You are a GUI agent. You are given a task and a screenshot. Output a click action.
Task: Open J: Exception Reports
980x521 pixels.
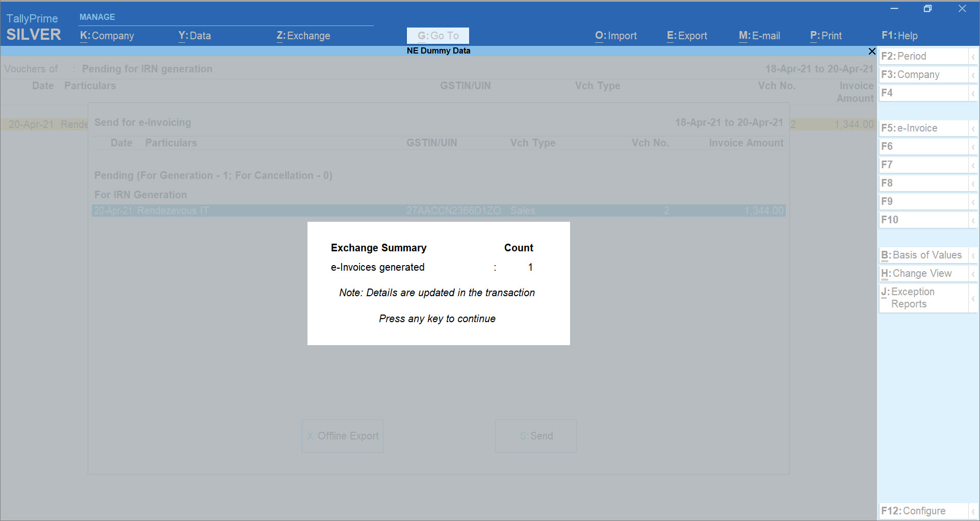click(x=923, y=298)
